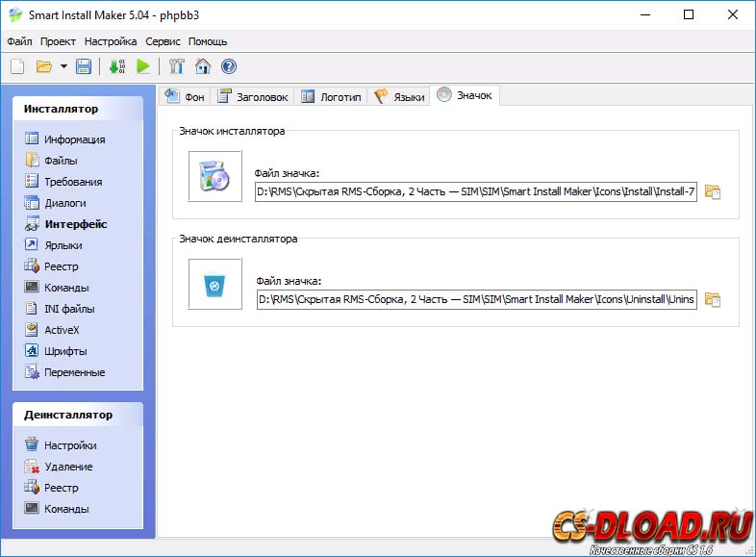756x557 pixels.
Task: Click the Home page house icon
Action: tap(203, 66)
